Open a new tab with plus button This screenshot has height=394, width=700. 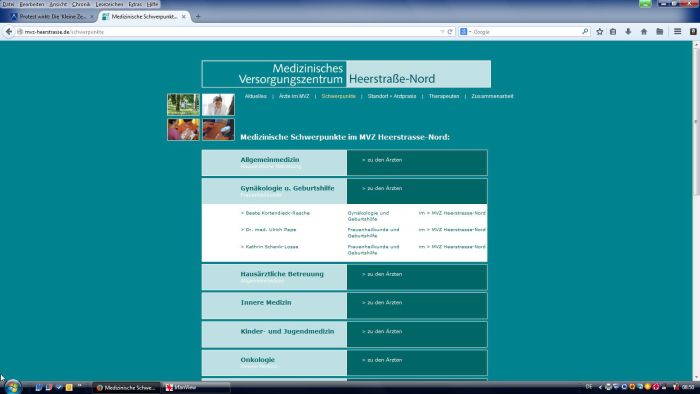coord(198,17)
